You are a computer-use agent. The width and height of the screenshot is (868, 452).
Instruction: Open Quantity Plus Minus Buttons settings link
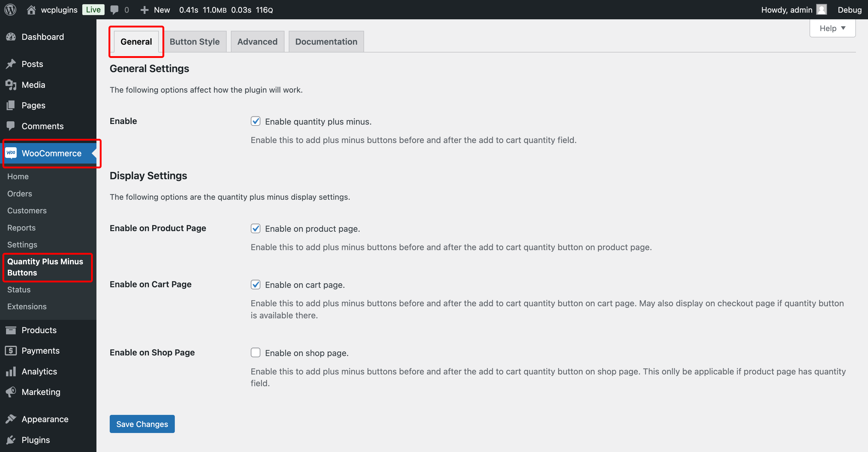(45, 267)
